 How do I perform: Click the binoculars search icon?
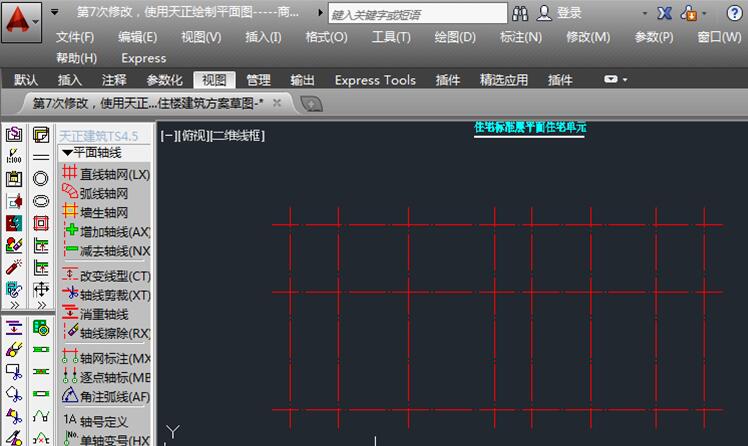pyautogui.click(x=520, y=14)
